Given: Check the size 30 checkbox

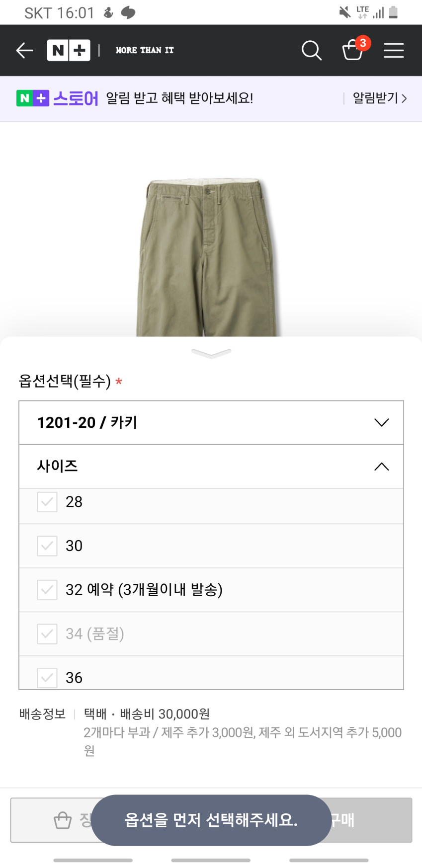Looking at the screenshot, I should [47, 546].
